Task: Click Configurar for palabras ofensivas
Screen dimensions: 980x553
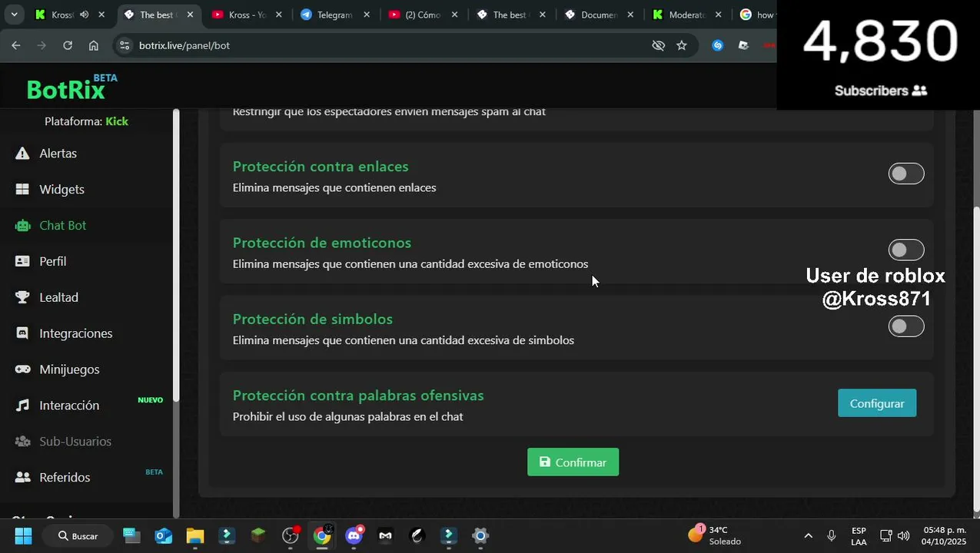Action: coord(877,403)
